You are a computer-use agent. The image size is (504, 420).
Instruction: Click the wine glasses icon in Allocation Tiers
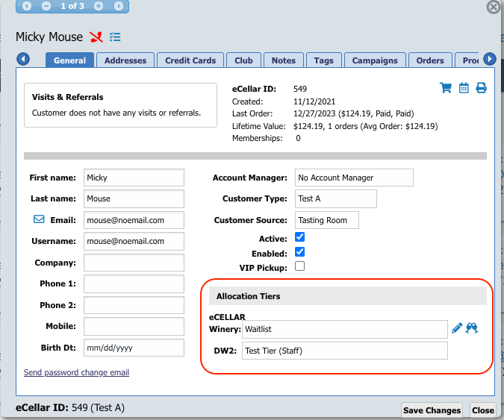pyautogui.click(x=472, y=327)
